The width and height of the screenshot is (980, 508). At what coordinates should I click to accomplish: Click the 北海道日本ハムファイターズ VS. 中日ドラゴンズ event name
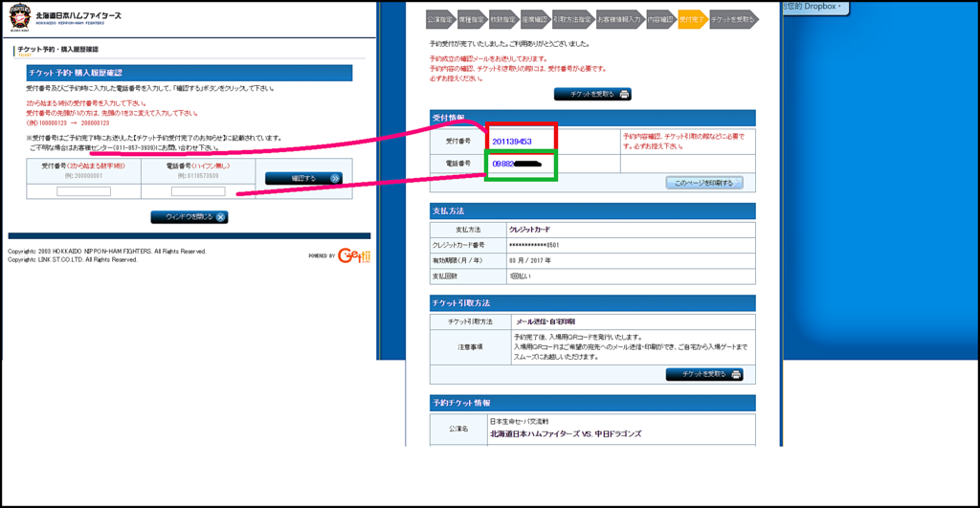(x=566, y=433)
